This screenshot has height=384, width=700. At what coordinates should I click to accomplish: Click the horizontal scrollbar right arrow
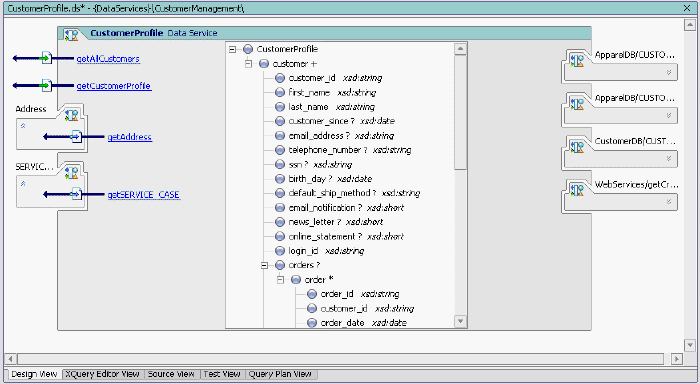click(x=677, y=359)
